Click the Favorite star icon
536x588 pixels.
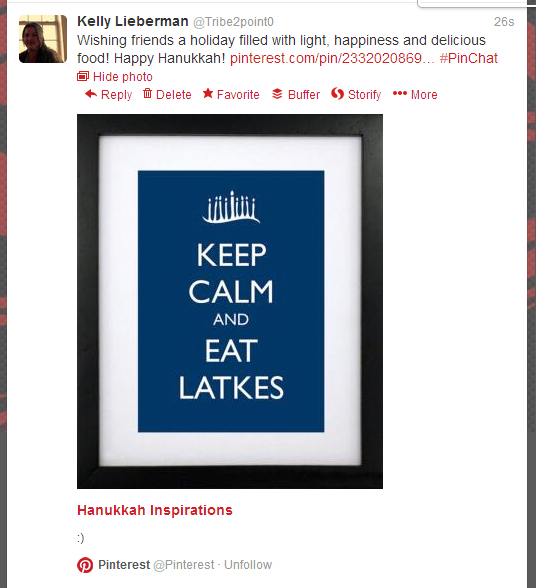(x=208, y=93)
